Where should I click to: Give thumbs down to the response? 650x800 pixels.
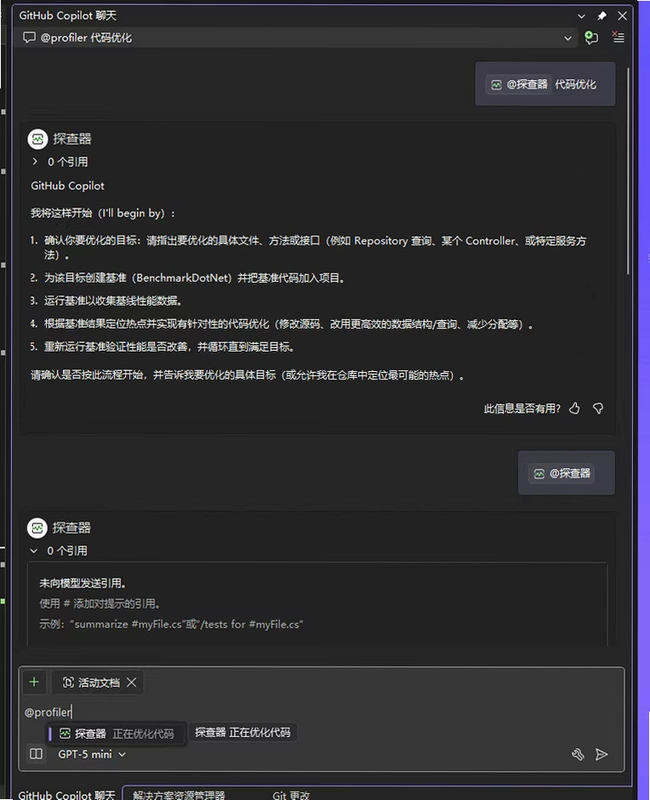598,408
